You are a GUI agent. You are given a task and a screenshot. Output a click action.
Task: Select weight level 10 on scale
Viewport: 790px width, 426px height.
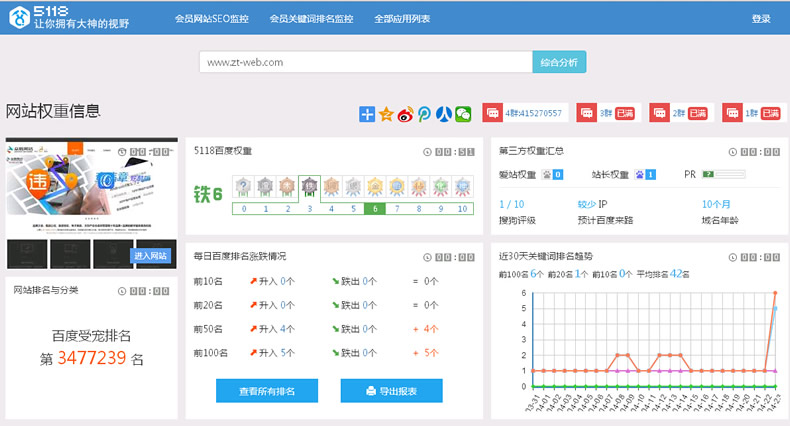462,208
